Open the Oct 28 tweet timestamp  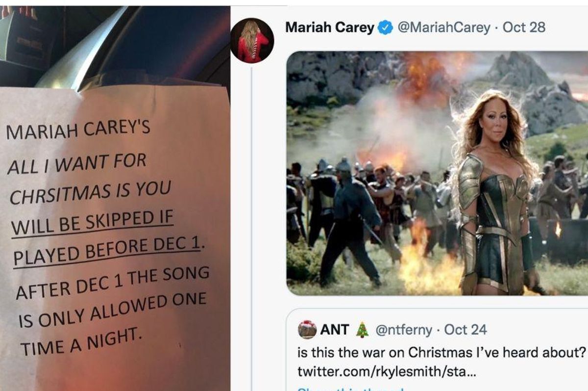[524, 27]
